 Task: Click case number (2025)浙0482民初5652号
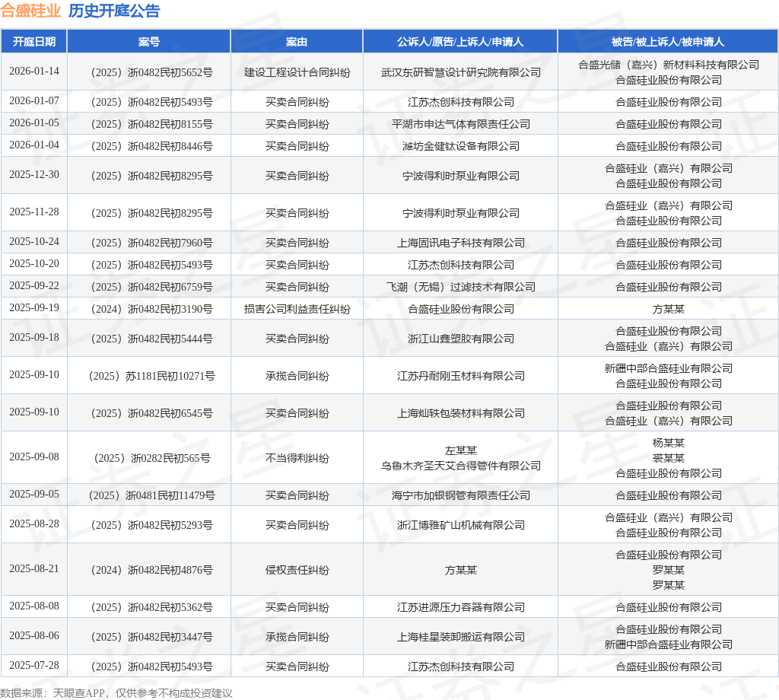(151, 72)
